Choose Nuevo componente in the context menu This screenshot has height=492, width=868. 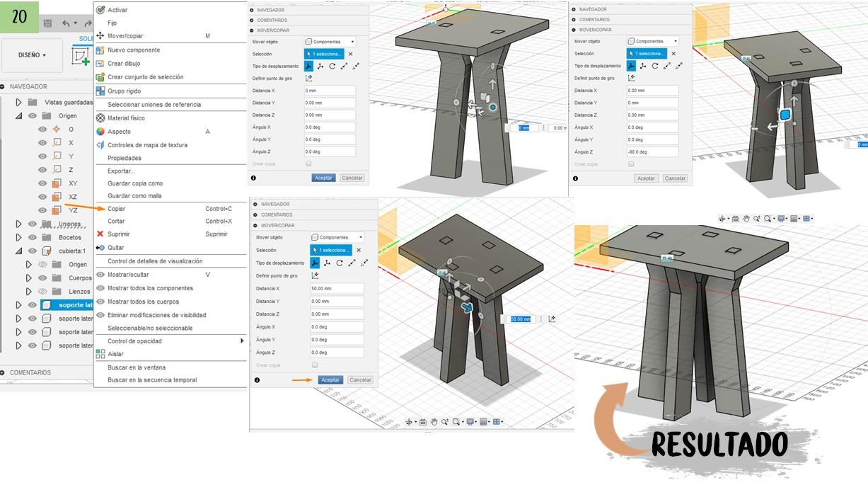click(134, 50)
